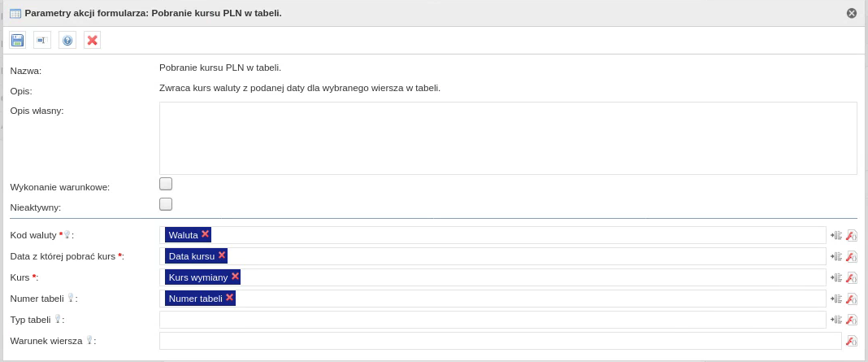Click the save (floppy disk) toolbar icon

[x=17, y=40]
